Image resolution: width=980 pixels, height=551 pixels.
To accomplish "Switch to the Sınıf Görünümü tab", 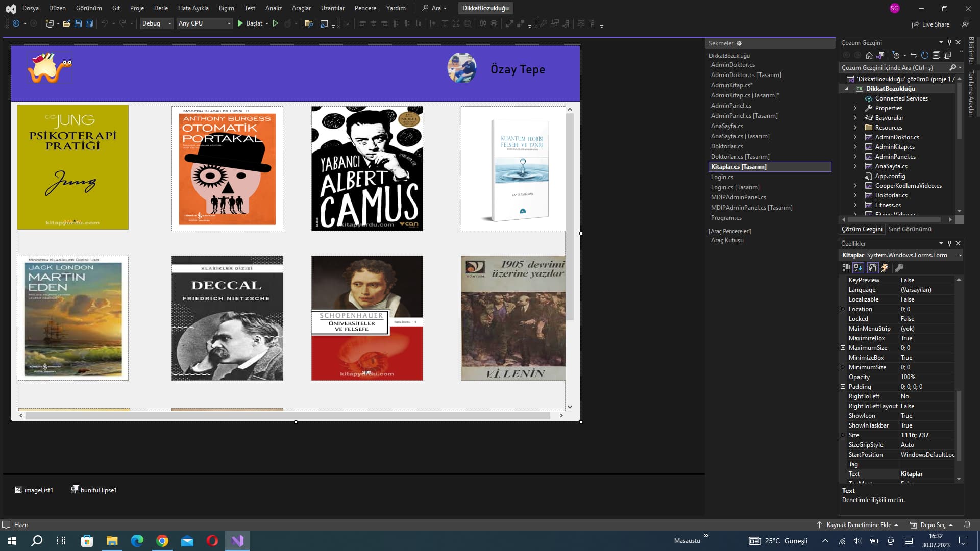I will (910, 229).
